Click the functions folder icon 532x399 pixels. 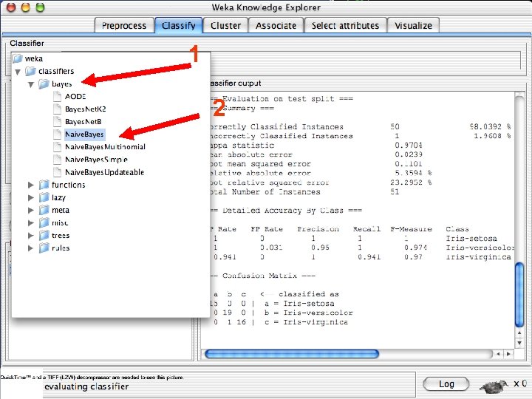pyautogui.click(x=44, y=185)
